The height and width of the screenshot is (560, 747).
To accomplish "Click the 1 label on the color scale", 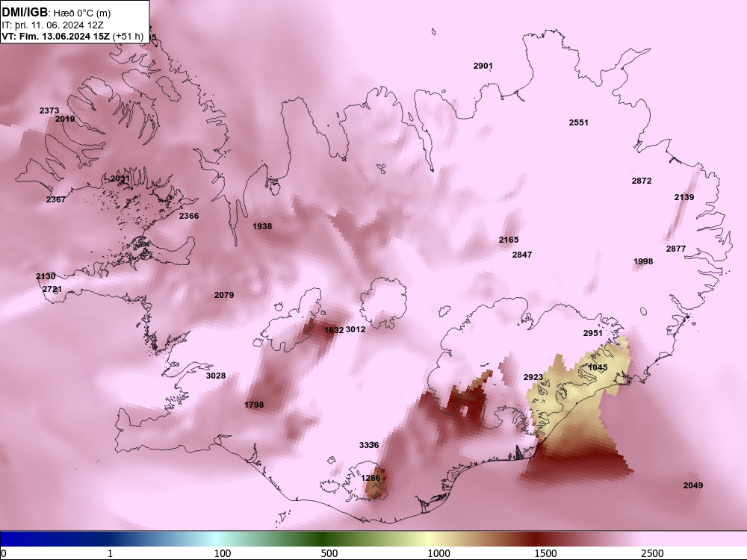I will click(110, 553).
